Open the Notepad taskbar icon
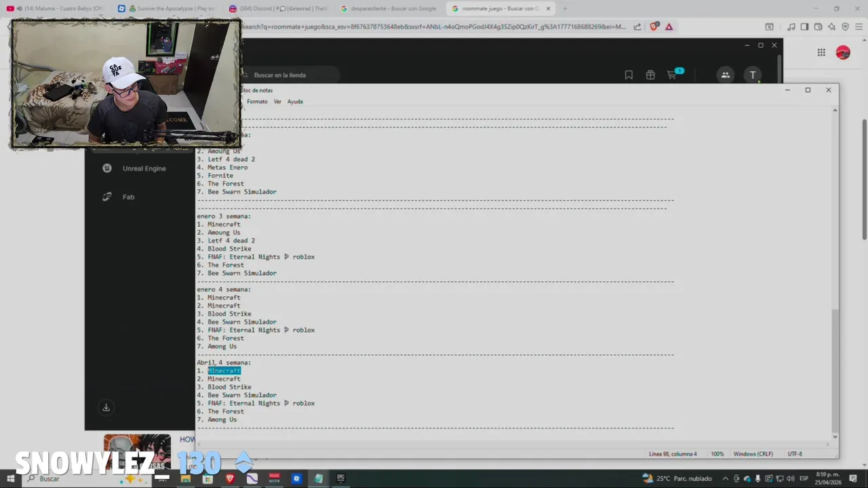Image resolution: width=868 pixels, height=488 pixels. [x=318, y=479]
